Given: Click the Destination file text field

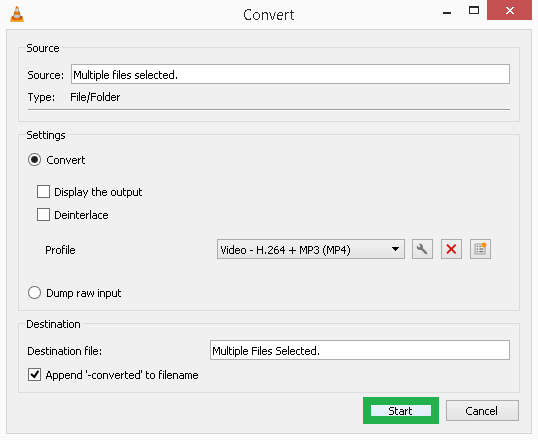Looking at the screenshot, I should 360,350.
